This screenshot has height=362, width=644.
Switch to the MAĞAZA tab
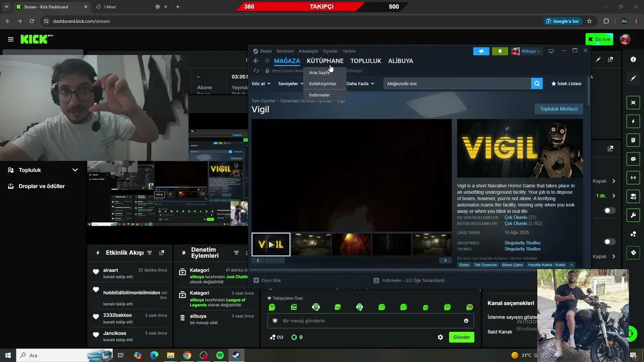(x=287, y=61)
